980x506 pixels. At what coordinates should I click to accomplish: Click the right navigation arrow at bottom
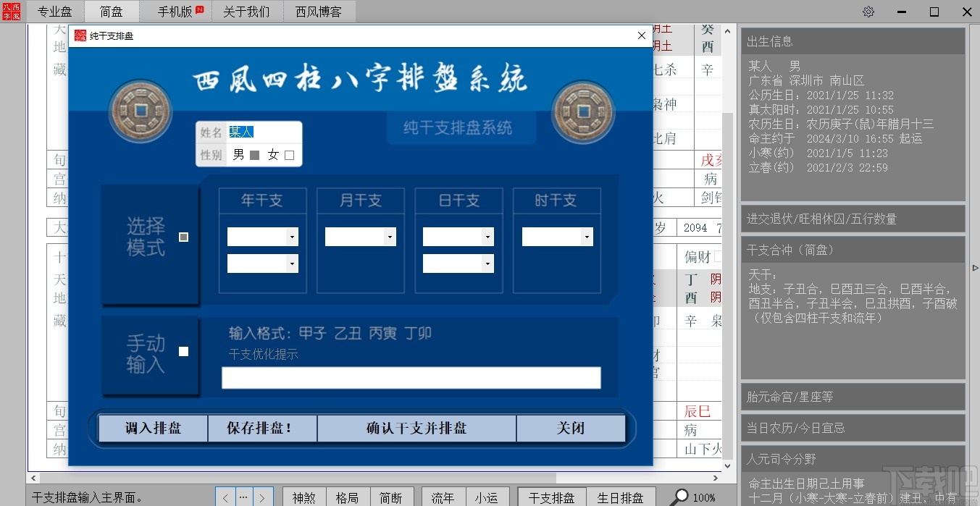tap(261, 497)
